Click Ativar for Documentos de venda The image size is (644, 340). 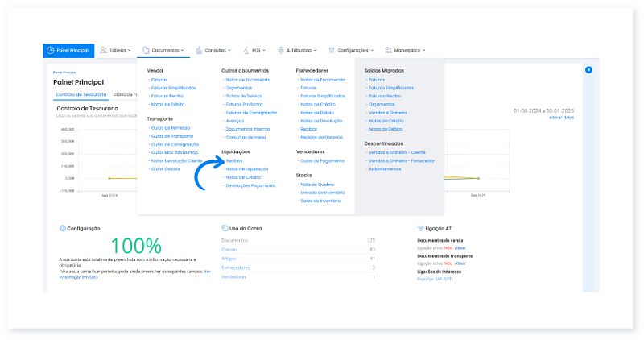[x=460, y=248]
